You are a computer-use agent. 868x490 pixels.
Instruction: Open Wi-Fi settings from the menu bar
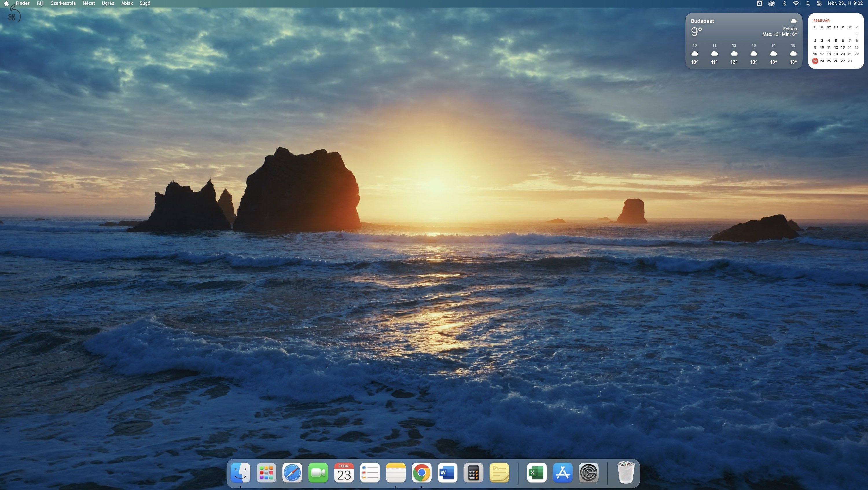click(796, 3)
